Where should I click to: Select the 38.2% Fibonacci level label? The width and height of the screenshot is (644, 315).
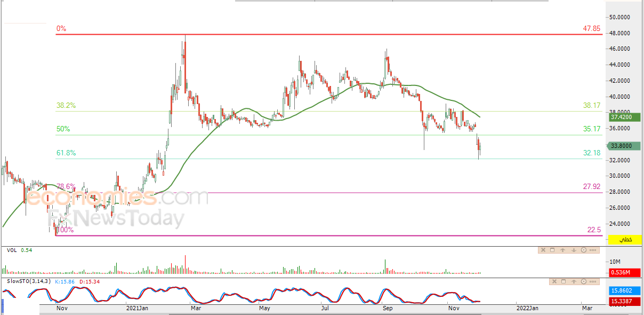(66, 106)
